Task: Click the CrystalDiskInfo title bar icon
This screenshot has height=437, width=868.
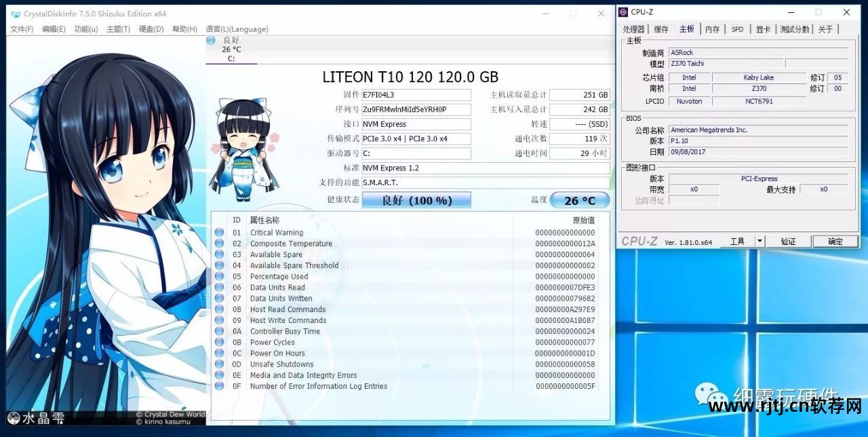Action: 15,14
